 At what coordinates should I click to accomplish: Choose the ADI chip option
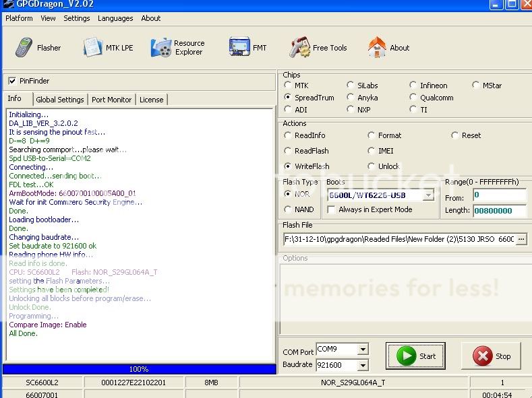pyautogui.click(x=287, y=109)
